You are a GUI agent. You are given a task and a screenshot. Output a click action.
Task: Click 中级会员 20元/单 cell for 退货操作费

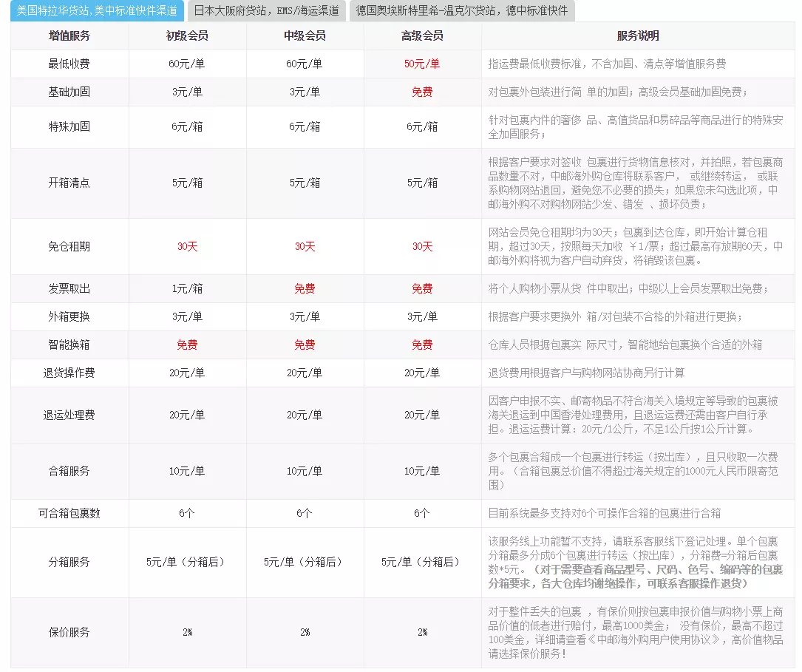point(305,373)
